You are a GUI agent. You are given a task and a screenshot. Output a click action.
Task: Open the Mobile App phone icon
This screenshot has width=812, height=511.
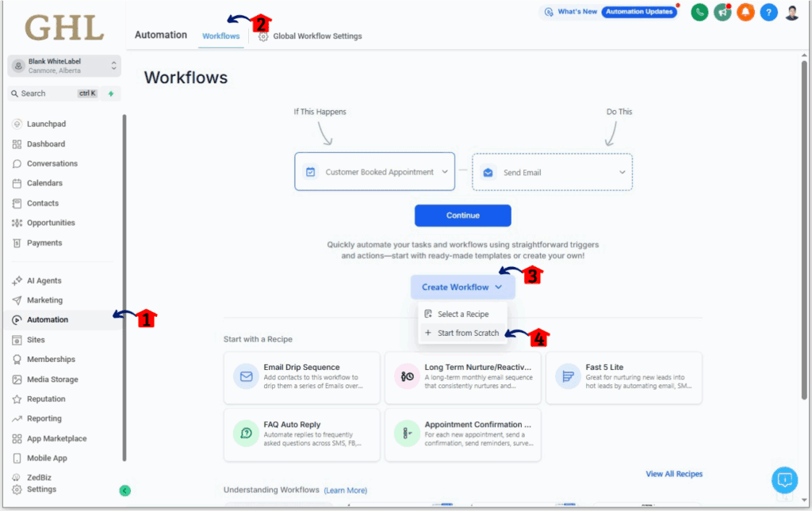(x=17, y=458)
